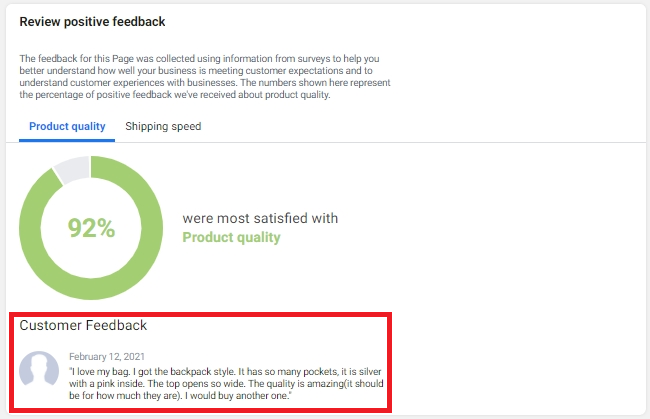Click the feedback description paragraph

coord(205,77)
